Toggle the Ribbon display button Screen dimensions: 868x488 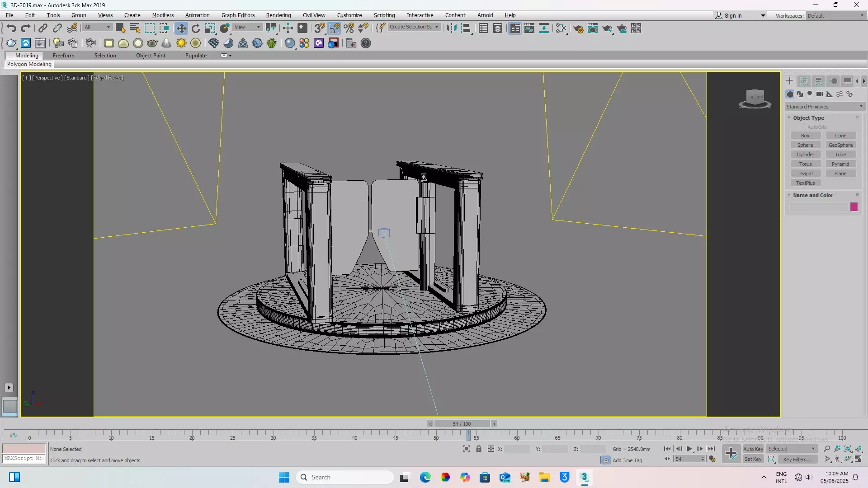515,28
